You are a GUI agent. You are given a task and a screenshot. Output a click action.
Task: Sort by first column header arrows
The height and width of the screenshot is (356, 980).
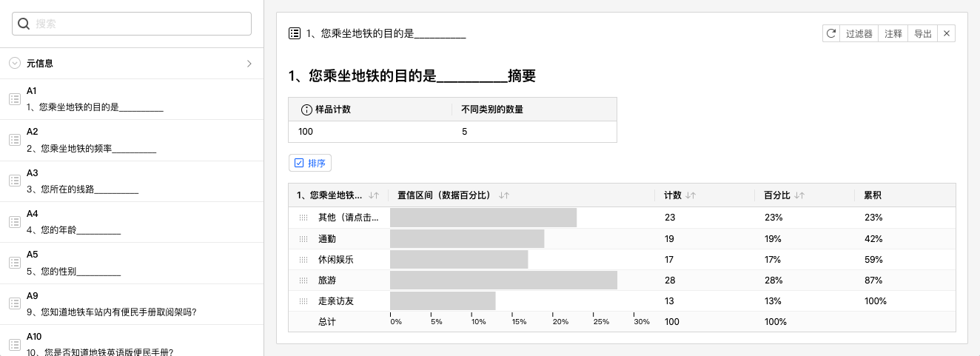[x=374, y=195]
